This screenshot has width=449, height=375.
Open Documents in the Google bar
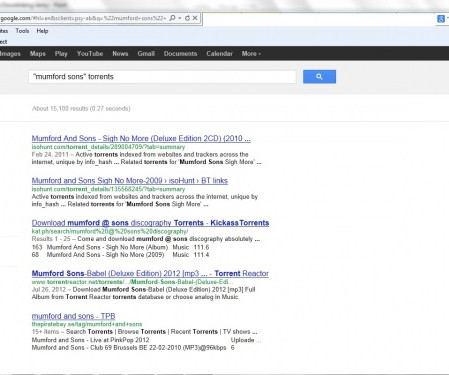[x=180, y=54]
